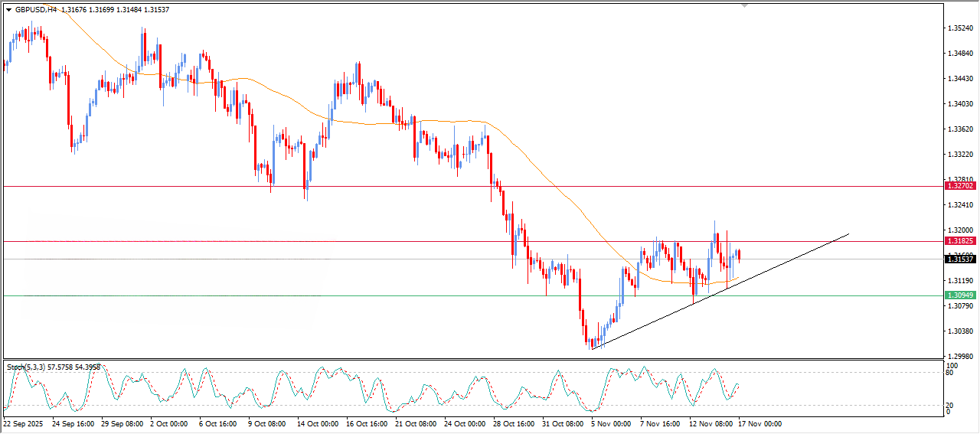
Task: Click the 17 Nov 00:00 time axis label
Action: [759, 423]
